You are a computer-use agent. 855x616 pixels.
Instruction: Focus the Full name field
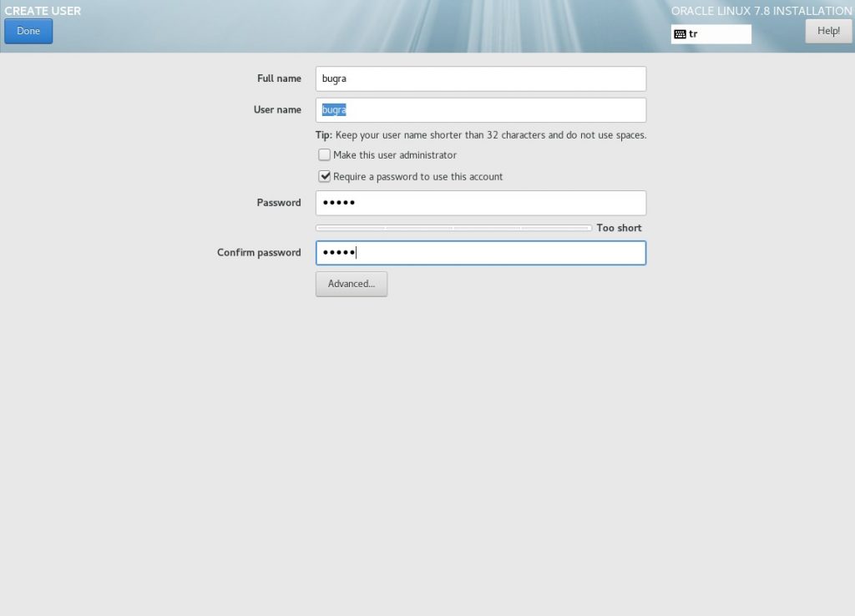click(481, 78)
